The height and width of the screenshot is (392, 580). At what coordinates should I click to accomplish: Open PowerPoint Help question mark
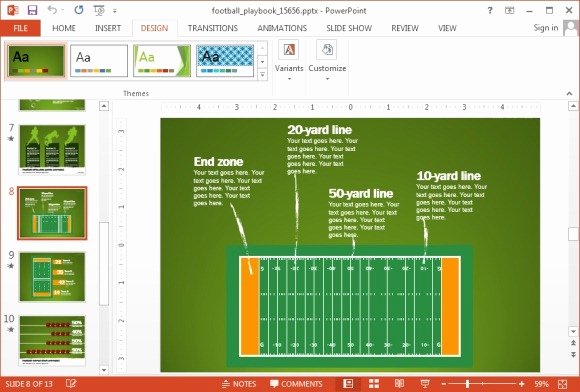pyautogui.click(x=490, y=10)
